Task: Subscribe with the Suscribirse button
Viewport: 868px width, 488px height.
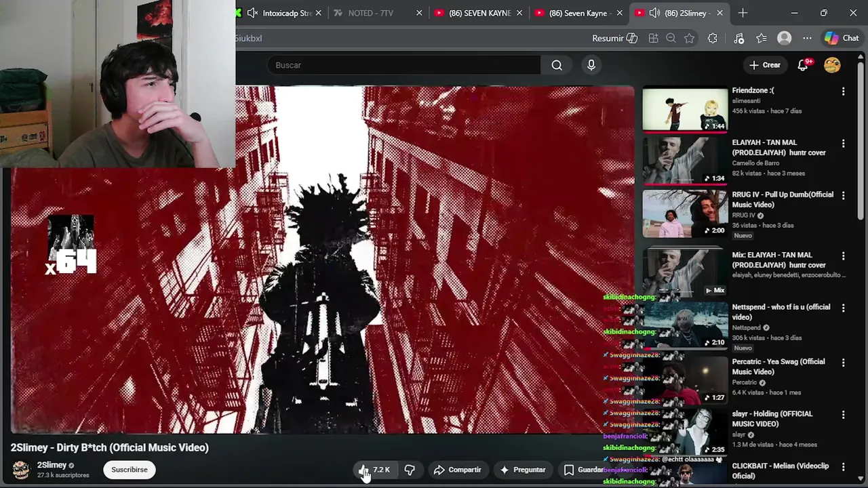Action: click(x=130, y=470)
